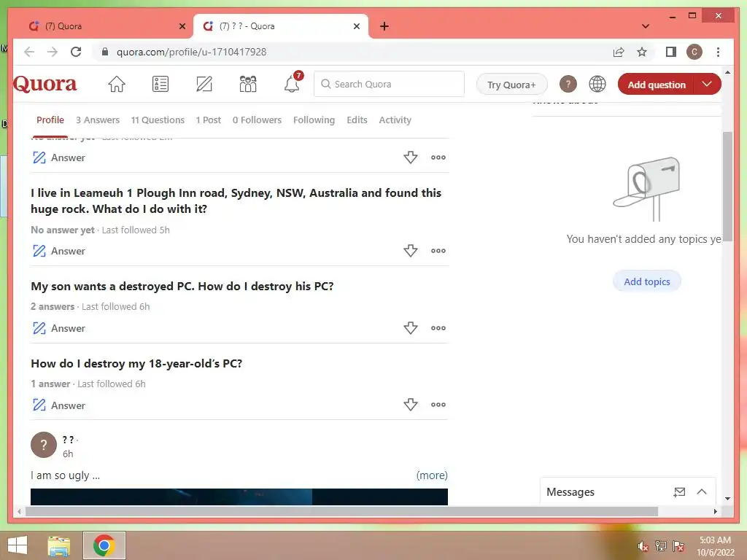Open the network tray icon
The height and width of the screenshot is (560, 747).
click(x=661, y=546)
